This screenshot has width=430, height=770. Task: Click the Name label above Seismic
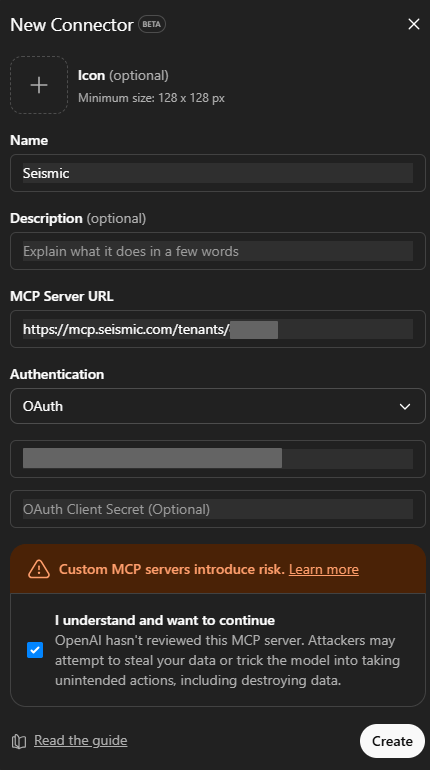29,140
